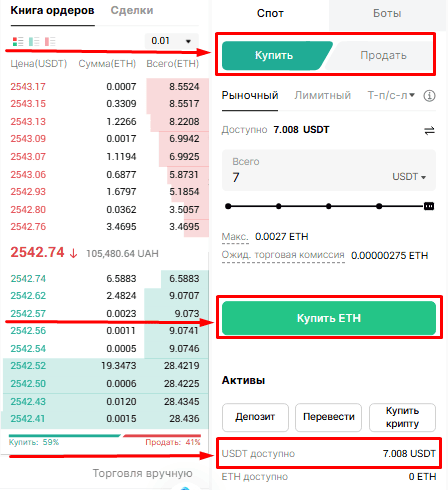The width and height of the screenshot is (448, 490).
Task: Switch to the Книга ордеров tab
Action: pyautogui.click(x=52, y=11)
